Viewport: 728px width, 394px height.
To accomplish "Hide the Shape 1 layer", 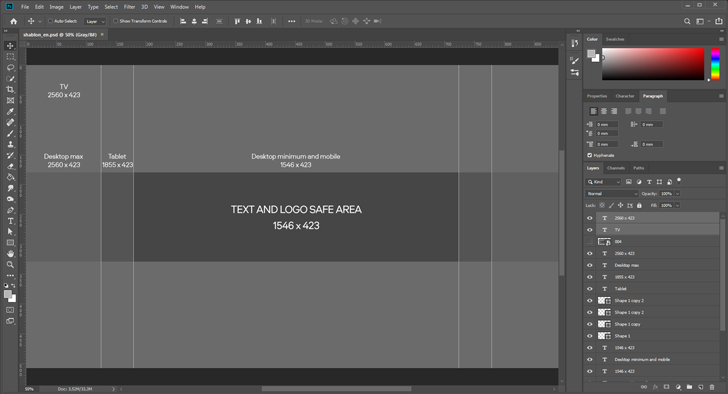I will coord(590,336).
